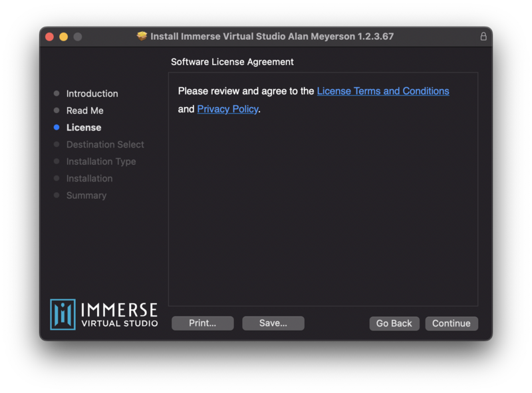Viewport: 532px width, 393px height.
Task: Click the installer package icon in the title
Action: (x=142, y=36)
